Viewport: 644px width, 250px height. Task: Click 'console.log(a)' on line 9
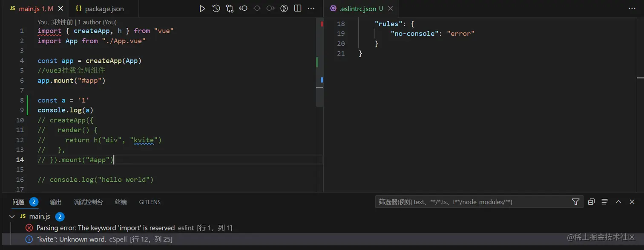point(66,110)
